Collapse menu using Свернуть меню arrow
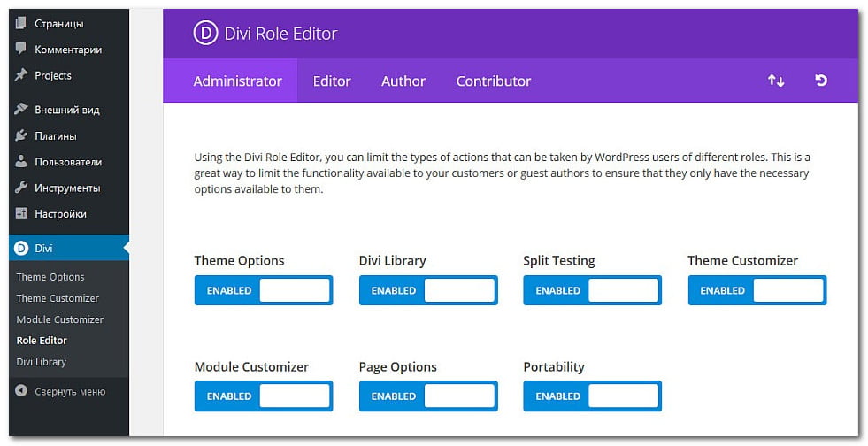Screen dimensions: 868x446 click(21, 391)
